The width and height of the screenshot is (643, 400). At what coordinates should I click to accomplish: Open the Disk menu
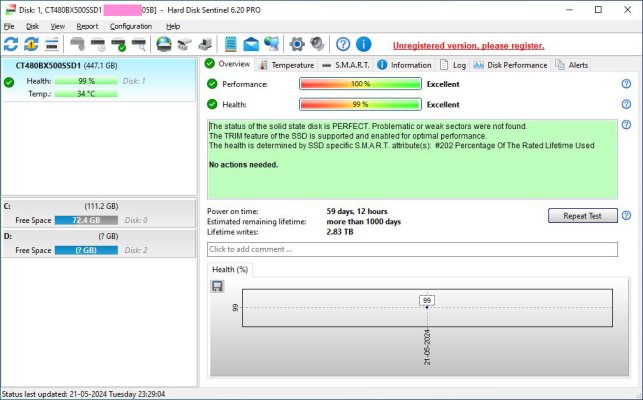(32, 26)
